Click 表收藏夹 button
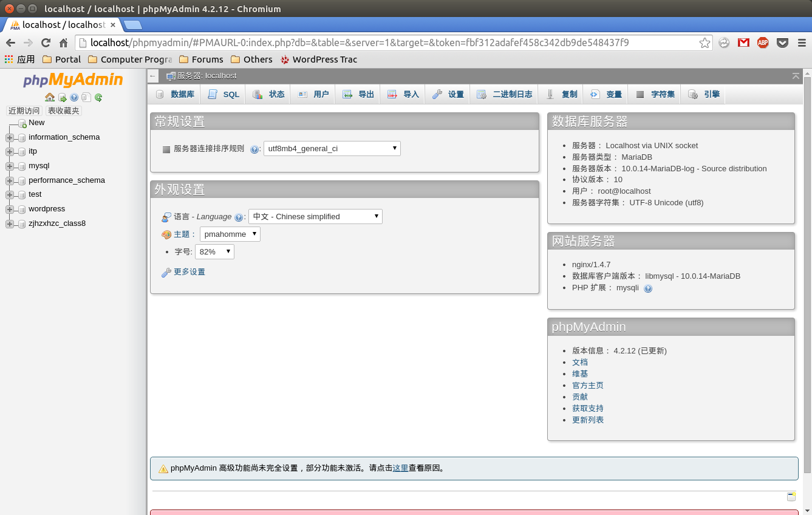This screenshot has height=515, width=812. (x=64, y=111)
